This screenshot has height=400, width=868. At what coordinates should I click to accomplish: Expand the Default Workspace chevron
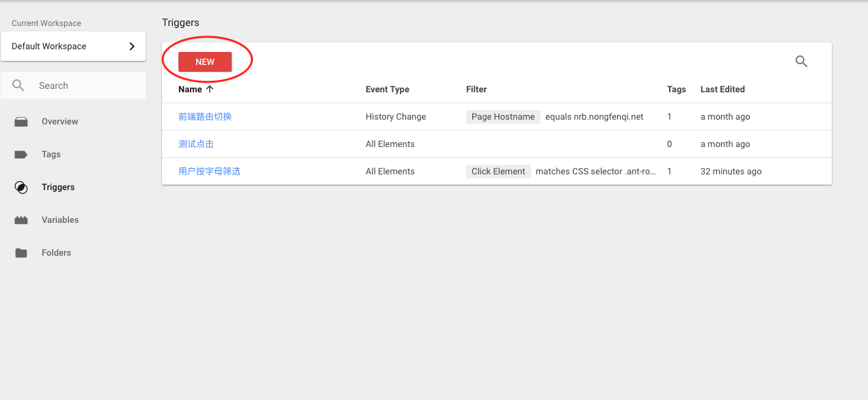pyautogui.click(x=132, y=46)
